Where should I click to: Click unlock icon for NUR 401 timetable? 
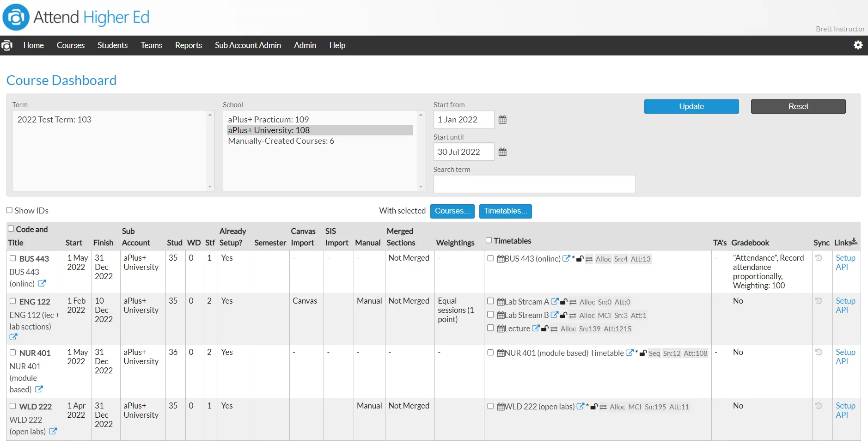643,354
